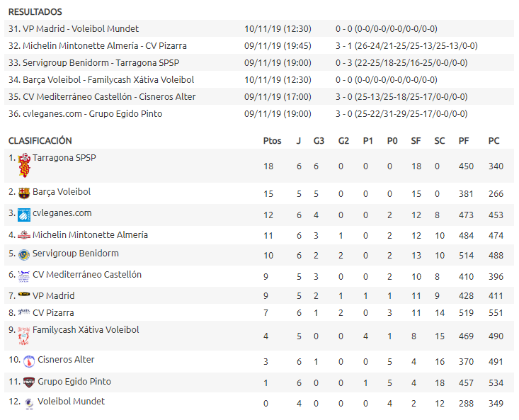Click the CV Pizarra team logo
Image resolution: width=519 pixels, height=420 pixels.
[24, 312]
